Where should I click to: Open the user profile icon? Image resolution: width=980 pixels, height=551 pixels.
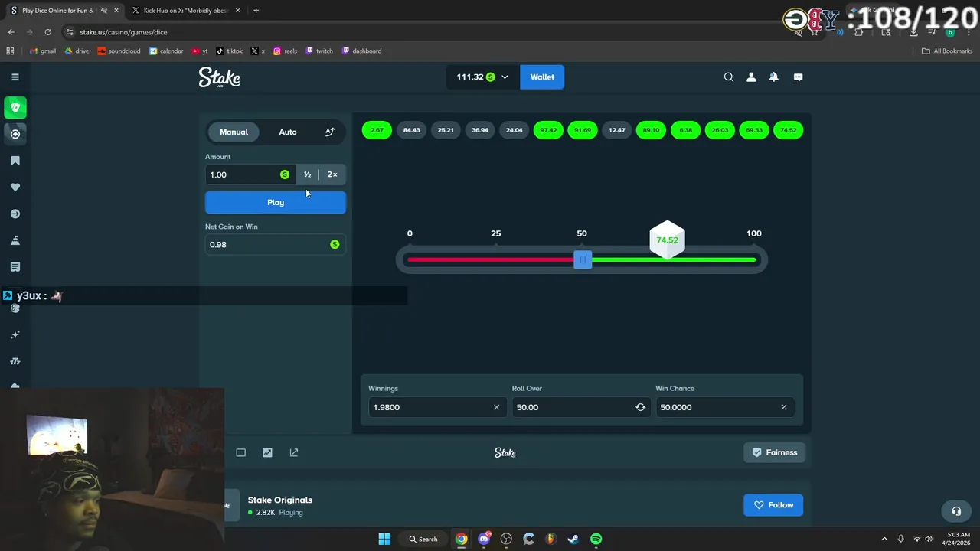[x=751, y=77]
